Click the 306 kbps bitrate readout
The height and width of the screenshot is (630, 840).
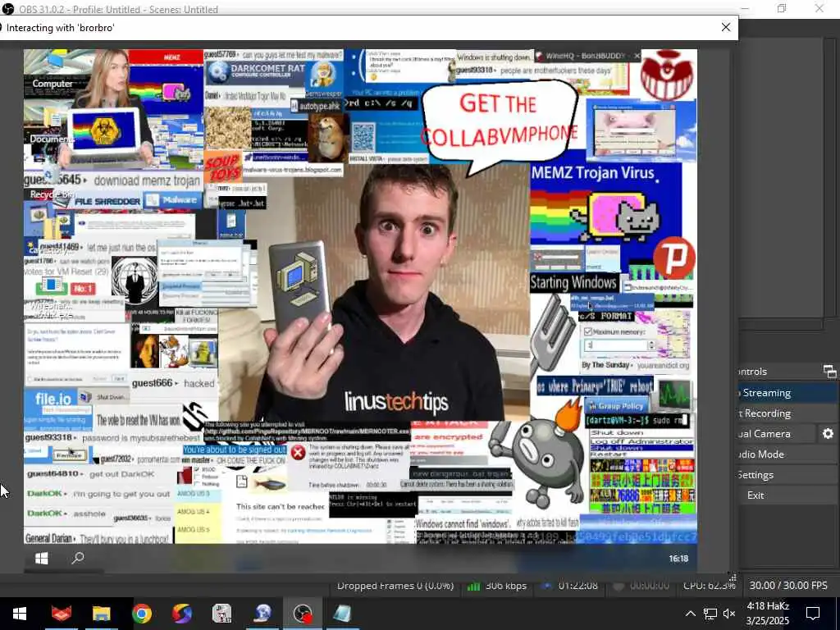click(505, 586)
